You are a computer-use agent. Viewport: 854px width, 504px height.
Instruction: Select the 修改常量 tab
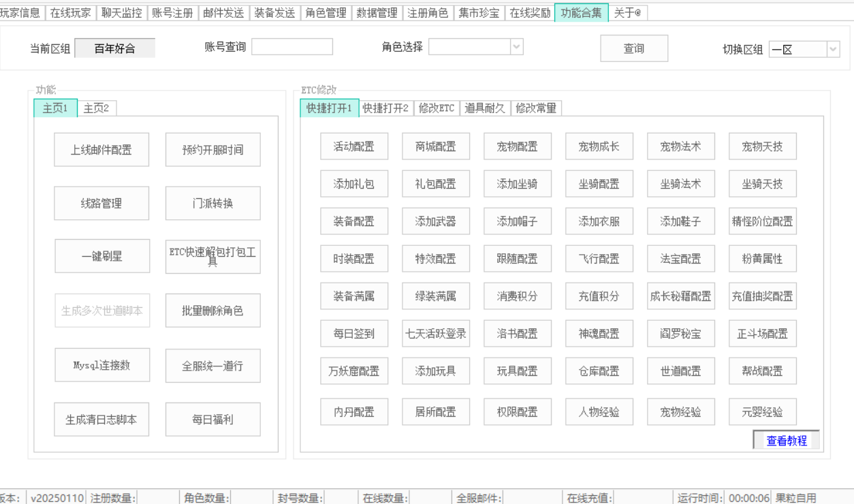click(x=537, y=108)
